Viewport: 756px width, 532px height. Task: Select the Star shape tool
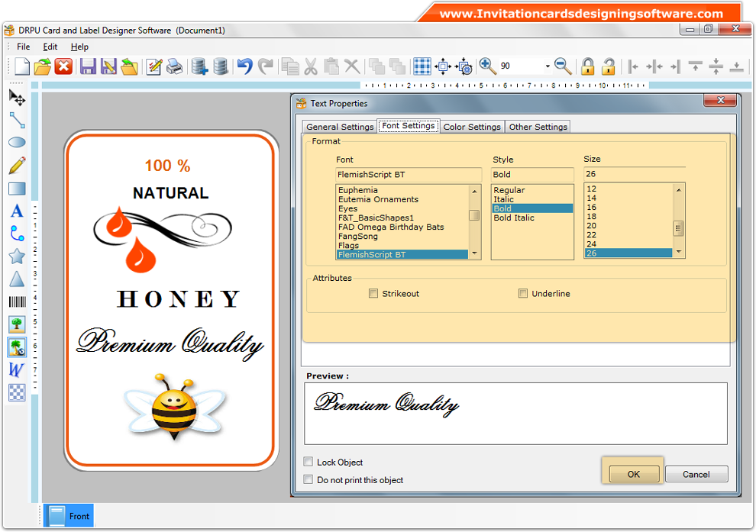[x=17, y=256]
